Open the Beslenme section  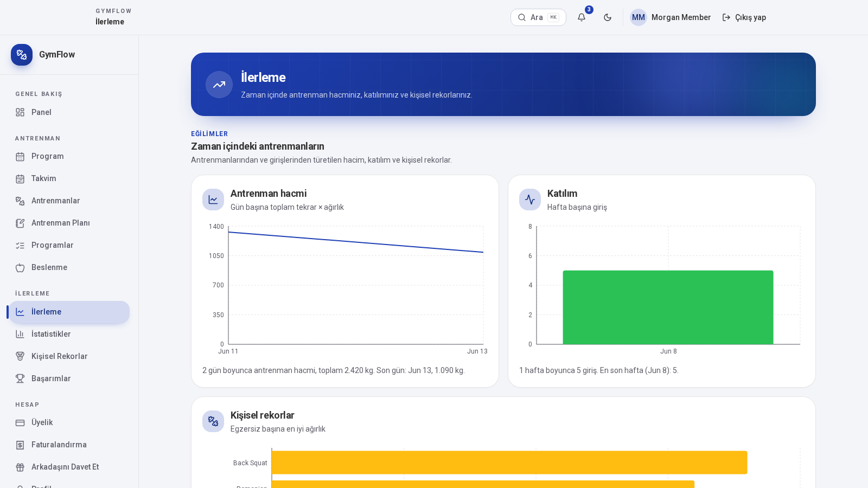pos(69,267)
